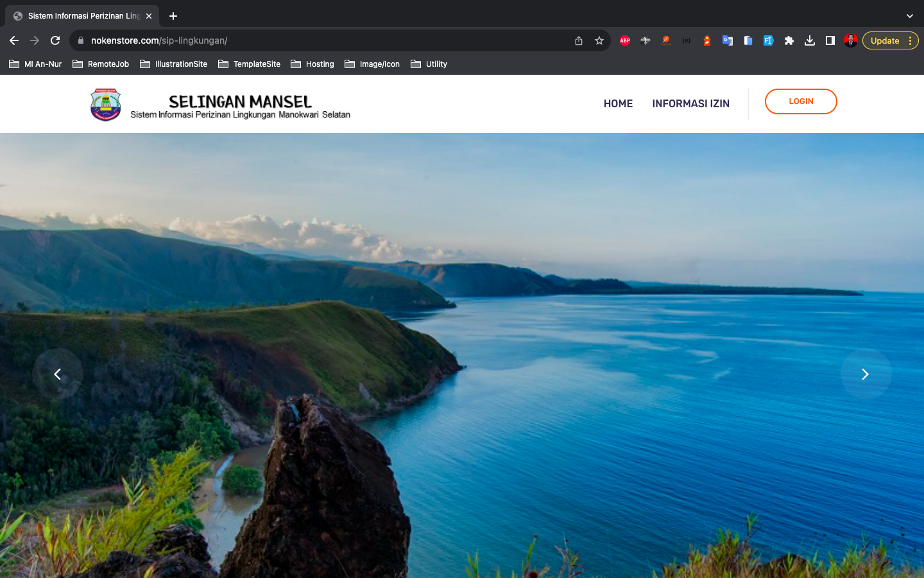The image size is (924, 578).
Task: Expand the TemplateSite bookmarks folder
Action: [x=250, y=64]
